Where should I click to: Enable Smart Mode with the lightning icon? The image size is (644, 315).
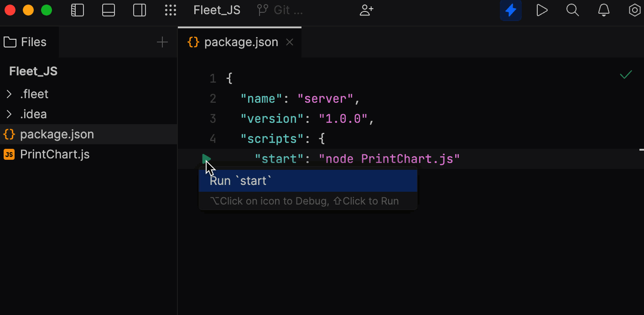click(511, 10)
